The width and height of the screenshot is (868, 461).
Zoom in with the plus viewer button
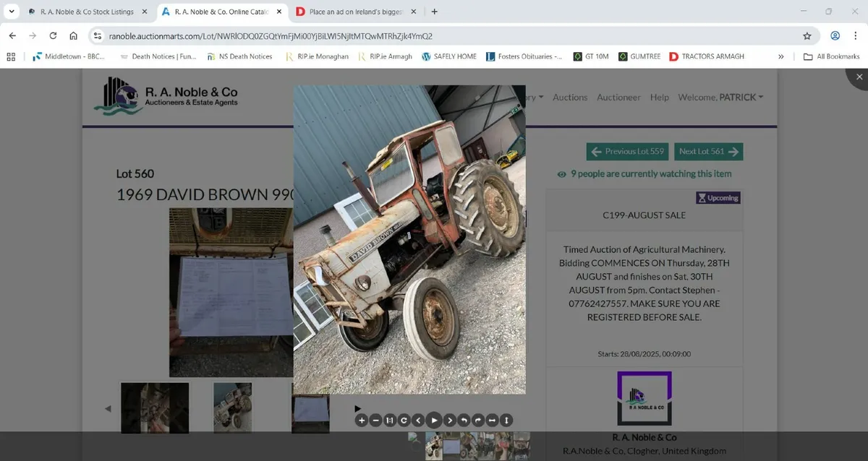[x=362, y=421]
